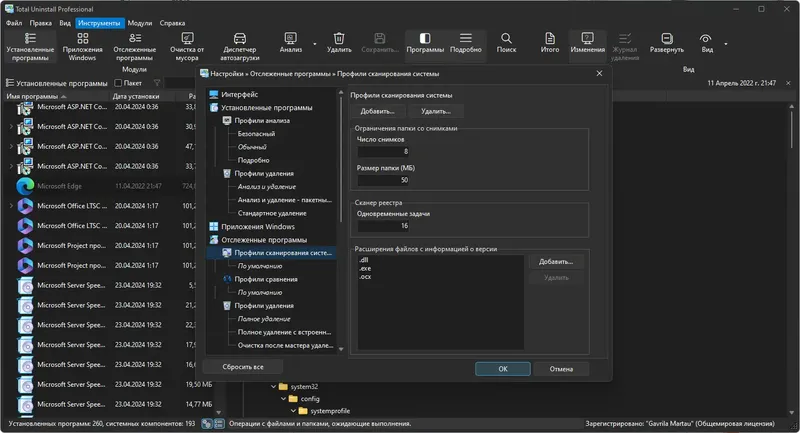This screenshot has width=800, height=433.
Task: Click Microsoft Edge icon in program list
Action: tap(25, 186)
